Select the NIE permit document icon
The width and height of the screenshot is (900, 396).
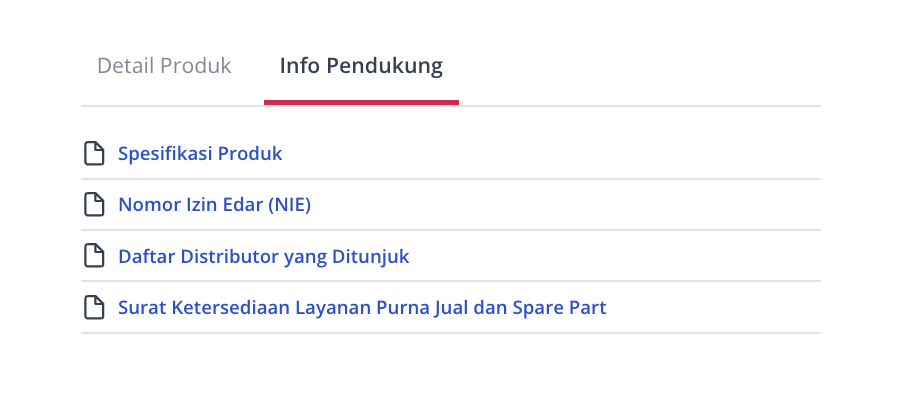coord(94,205)
